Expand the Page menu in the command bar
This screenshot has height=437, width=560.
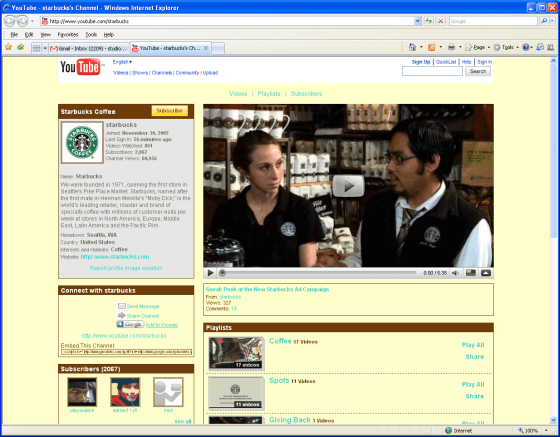[x=478, y=47]
